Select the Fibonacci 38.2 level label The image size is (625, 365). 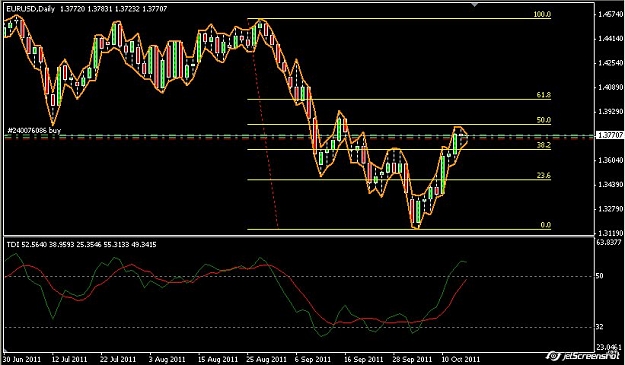544,145
